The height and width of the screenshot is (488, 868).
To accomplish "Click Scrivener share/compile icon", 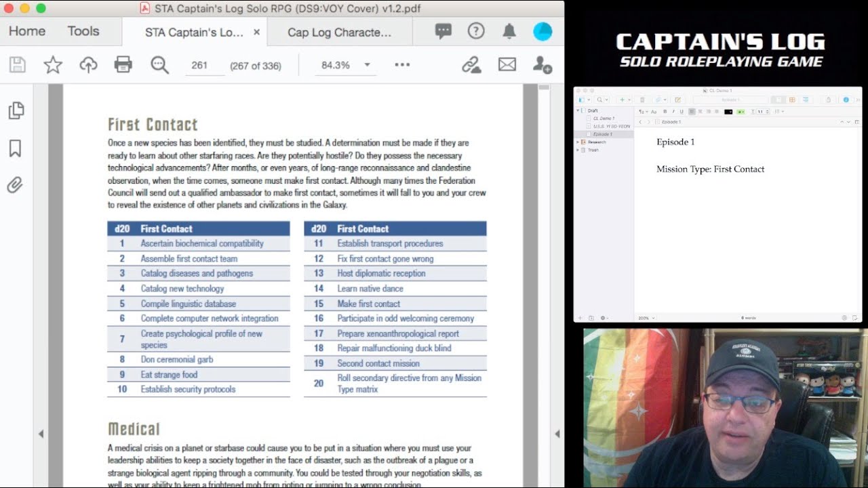I will pos(829,100).
